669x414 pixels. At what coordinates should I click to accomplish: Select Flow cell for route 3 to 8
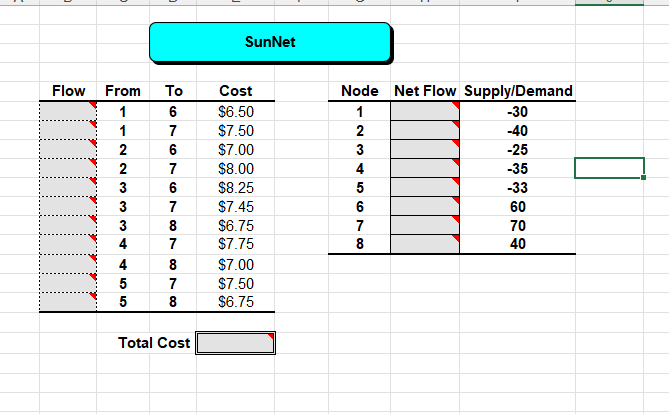tap(68, 225)
